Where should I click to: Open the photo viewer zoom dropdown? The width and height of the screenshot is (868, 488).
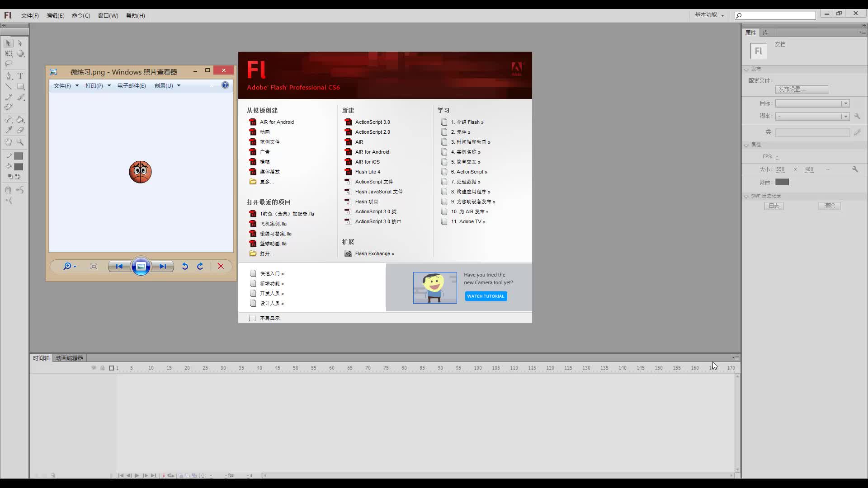coord(70,267)
